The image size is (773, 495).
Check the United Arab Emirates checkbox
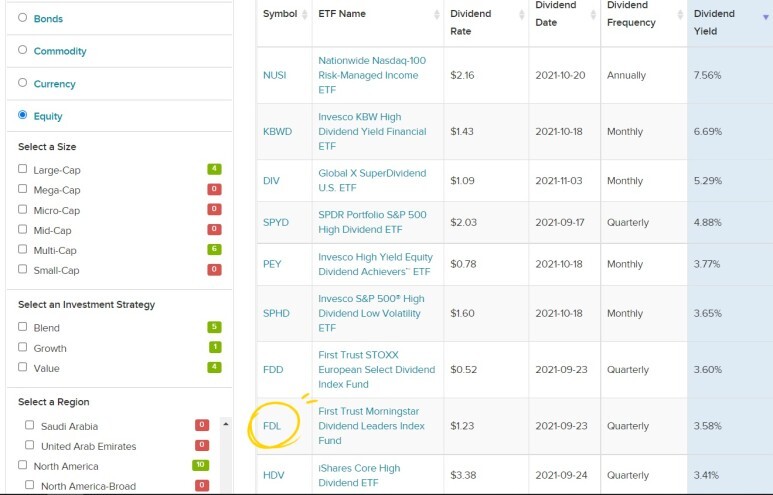(30, 445)
